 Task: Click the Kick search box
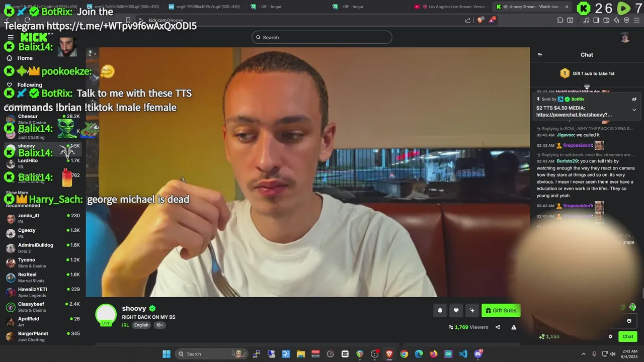click(x=322, y=37)
